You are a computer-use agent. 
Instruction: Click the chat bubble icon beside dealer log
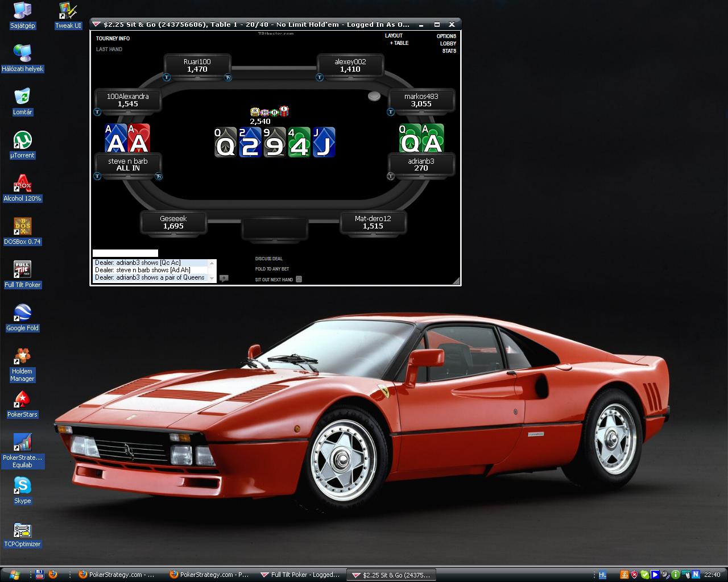224,278
